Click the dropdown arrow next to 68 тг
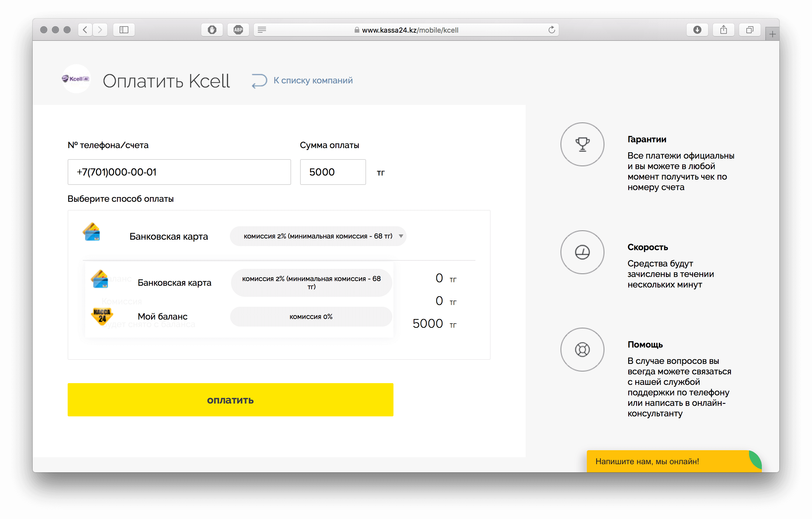812x519 pixels. pyautogui.click(x=401, y=236)
